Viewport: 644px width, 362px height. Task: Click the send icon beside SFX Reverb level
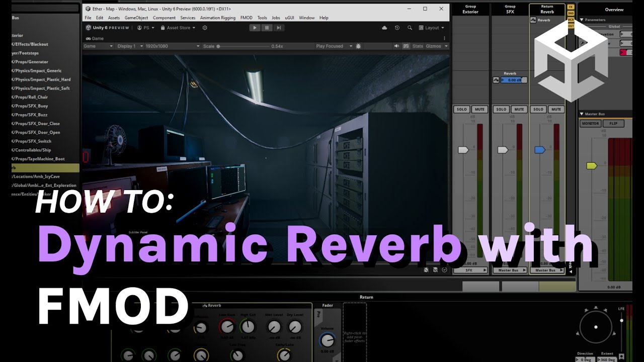coord(496,80)
